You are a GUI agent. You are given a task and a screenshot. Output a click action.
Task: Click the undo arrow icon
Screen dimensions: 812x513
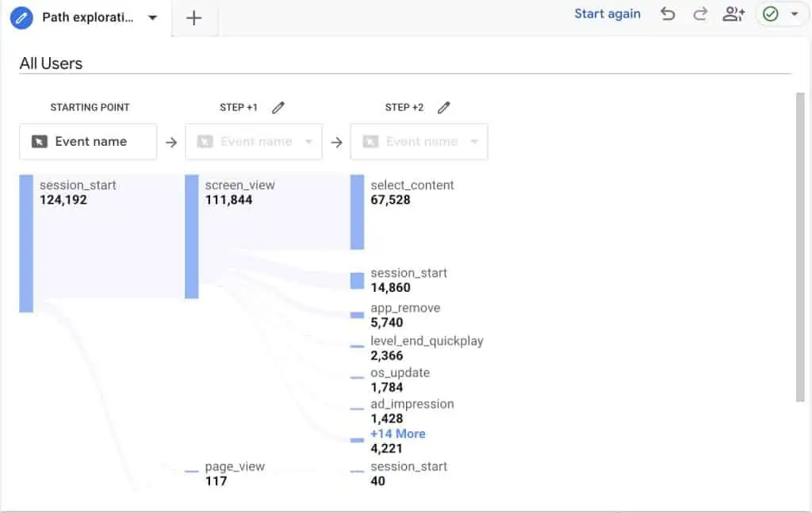[x=668, y=13]
